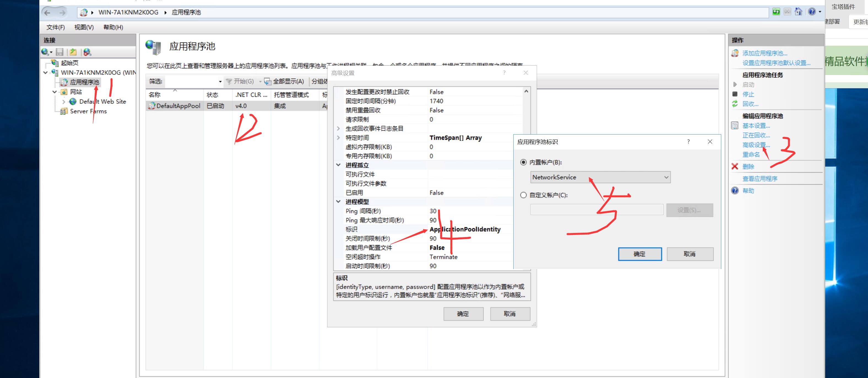
Task: Click scroll-up arrow in 高级设置 property list
Action: tap(526, 92)
